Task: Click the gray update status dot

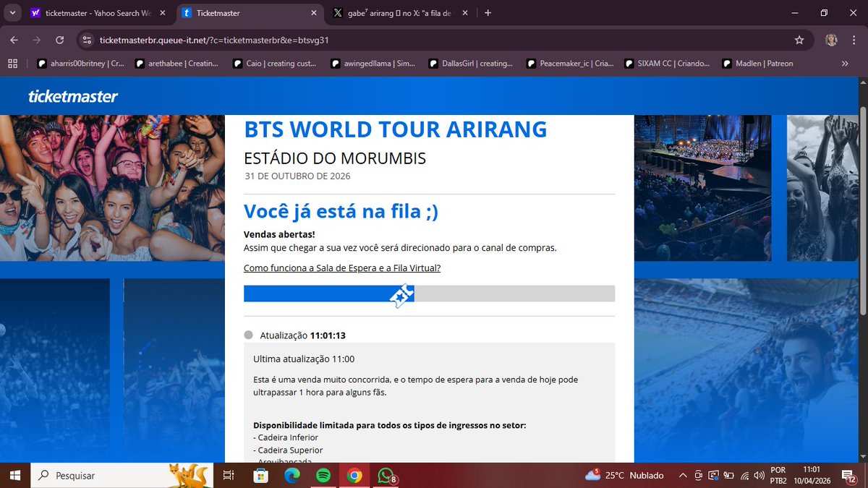Action: [x=249, y=335]
